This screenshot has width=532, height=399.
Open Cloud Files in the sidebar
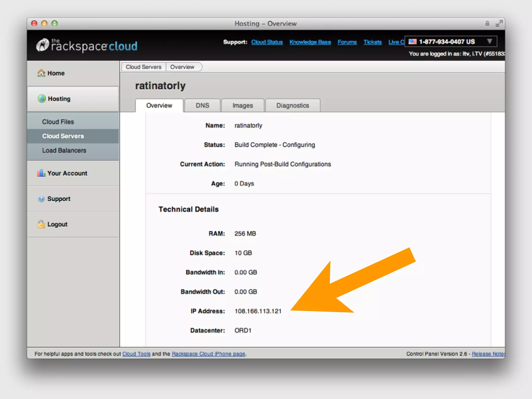click(x=58, y=122)
